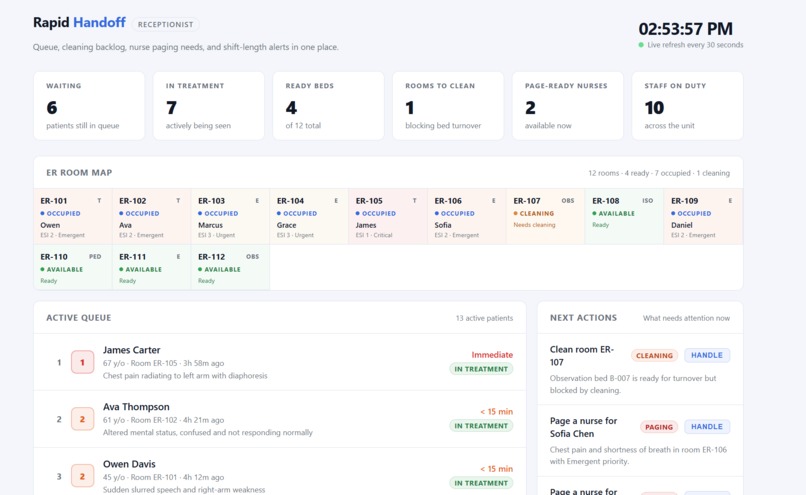Click the NEXT ACTIONS heading
Viewport: 806px width, 495px height.
tap(583, 318)
